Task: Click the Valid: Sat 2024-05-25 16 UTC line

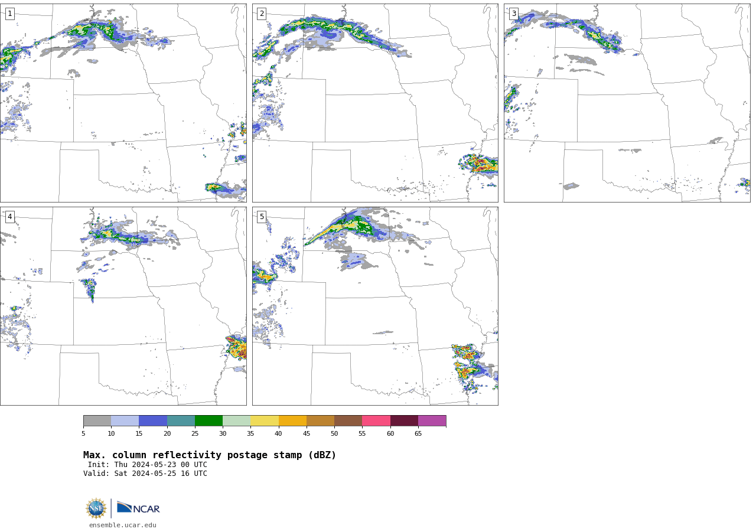Action: tap(145, 474)
